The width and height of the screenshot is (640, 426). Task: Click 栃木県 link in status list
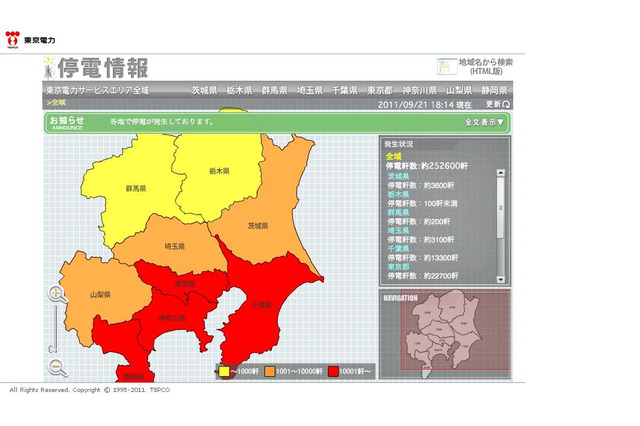point(398,194)
